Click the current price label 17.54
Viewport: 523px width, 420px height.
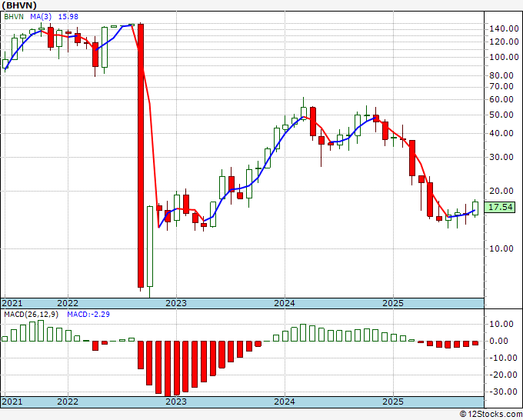point(500,207)
